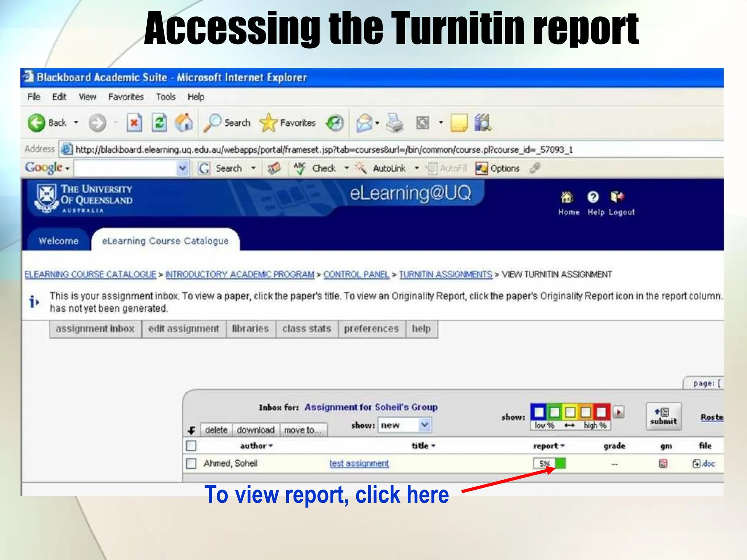747x560 pixels.
Task: Sort by report column arrow
Action: pos(562,446)
